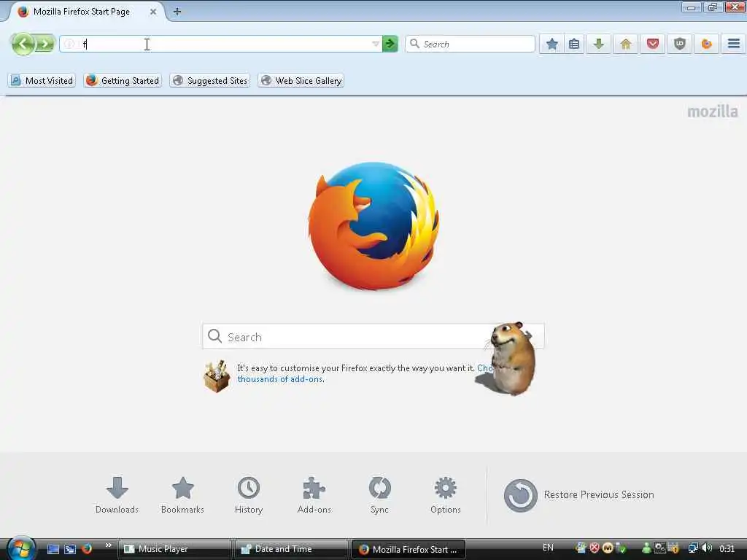
Task: Click the Forward navigation arrow
Action: (x=44, y=44)
